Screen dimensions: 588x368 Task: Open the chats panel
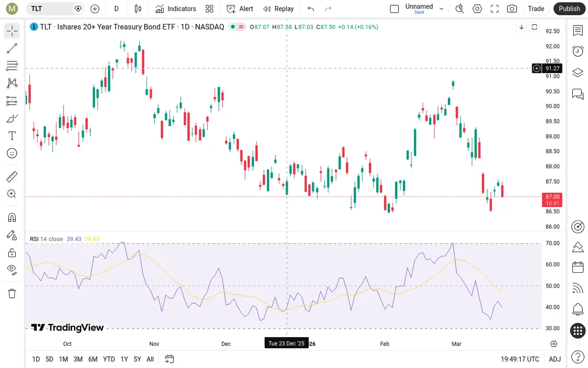578,94
